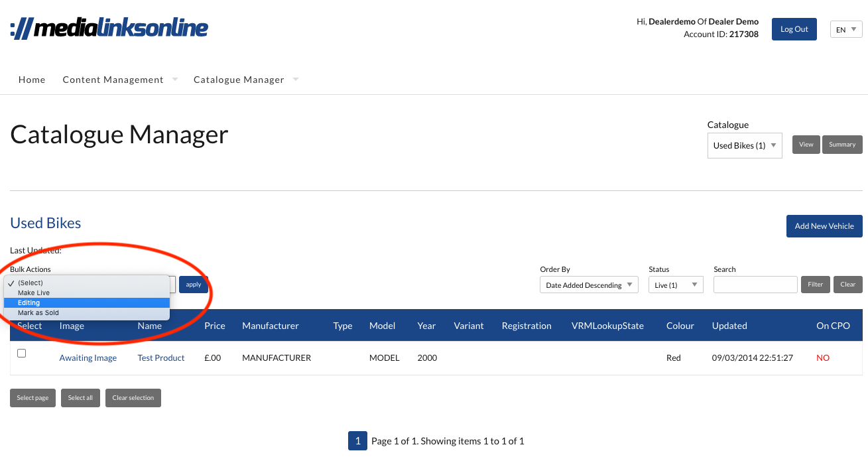The height and width of the screenshot is (457, 868).
Task: Click page 1 pagination button
Action: [357, 441]
